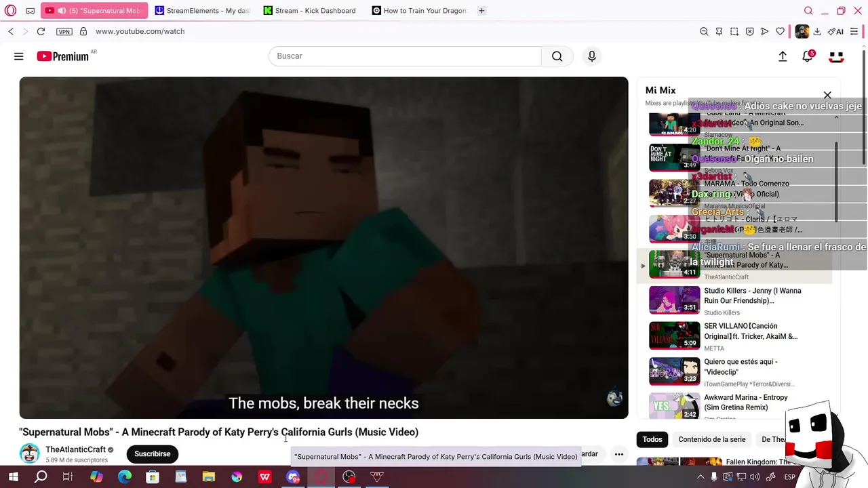Open the browser downloads panel
Image resolution: width=868 pixels, height=488 pixels.
pyautogui.click(x=817, y=31)
